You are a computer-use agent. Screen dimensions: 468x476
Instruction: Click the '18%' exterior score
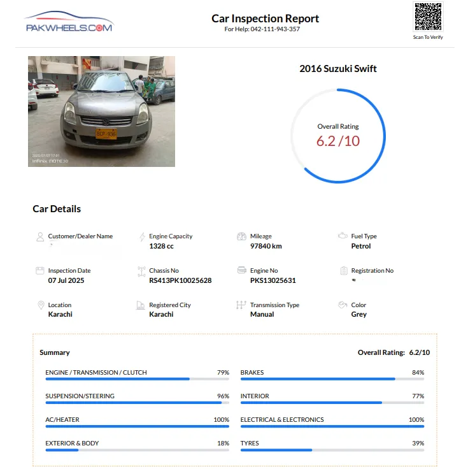(223, 444)
